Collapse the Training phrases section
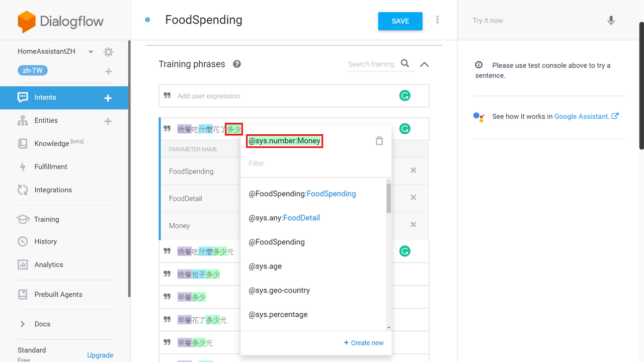The height and width of the screenshot is (362, 644). pos(424,64)
